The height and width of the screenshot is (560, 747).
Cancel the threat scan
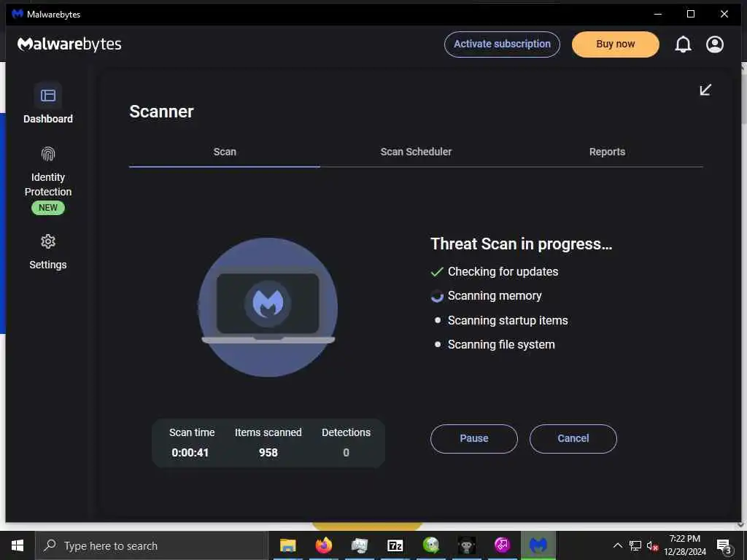(x=573, y=438)
